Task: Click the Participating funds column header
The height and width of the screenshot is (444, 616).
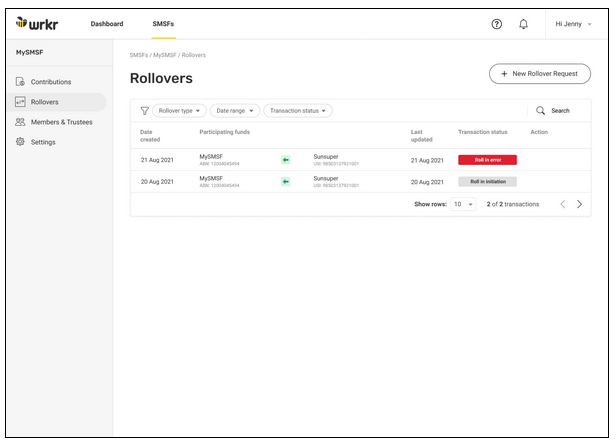Action: (225, 132)
